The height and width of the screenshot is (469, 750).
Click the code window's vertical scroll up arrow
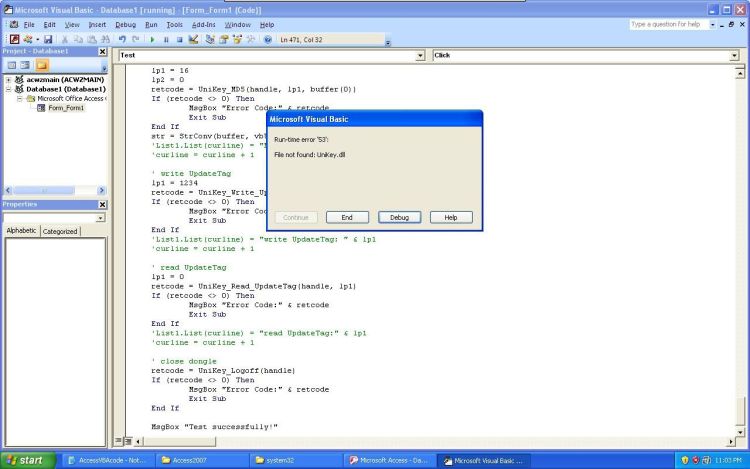coord(740,74)
